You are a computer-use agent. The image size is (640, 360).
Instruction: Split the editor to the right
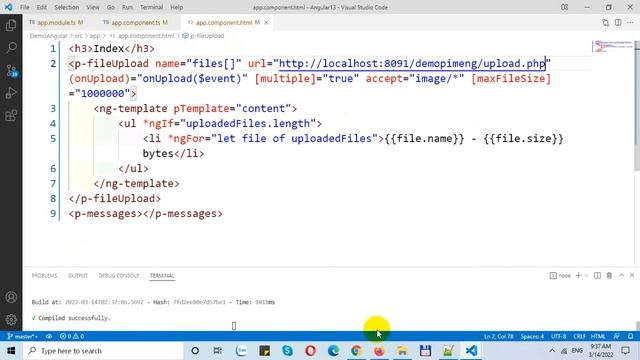click(618, 23)
